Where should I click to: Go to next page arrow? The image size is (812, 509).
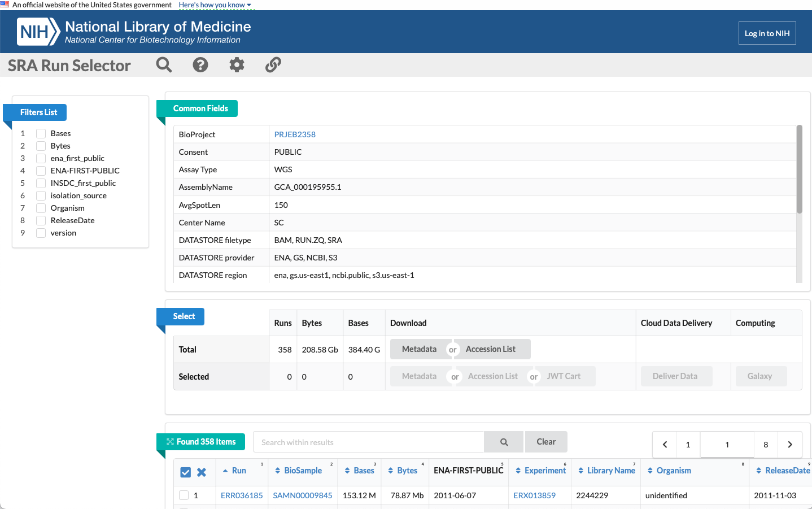789,445
